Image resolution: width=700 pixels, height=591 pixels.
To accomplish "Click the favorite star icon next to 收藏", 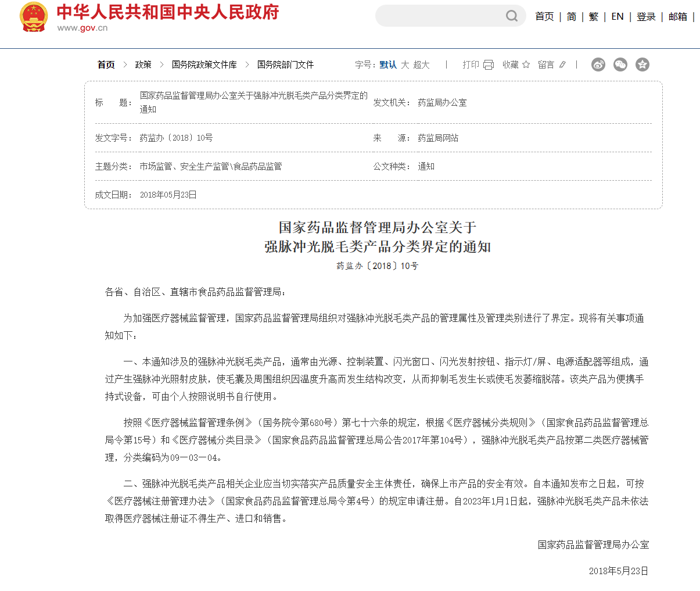I will click(x=526, y=65).
